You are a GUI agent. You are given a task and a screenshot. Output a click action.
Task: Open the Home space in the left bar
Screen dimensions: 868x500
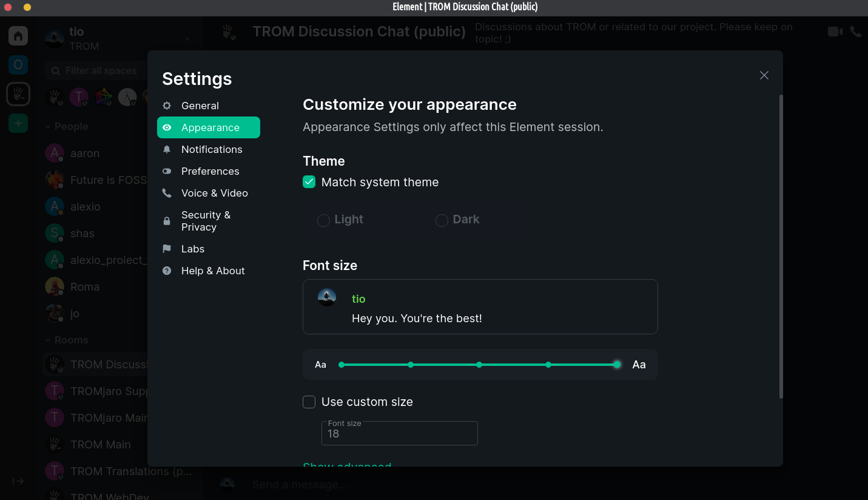(18, 36)
